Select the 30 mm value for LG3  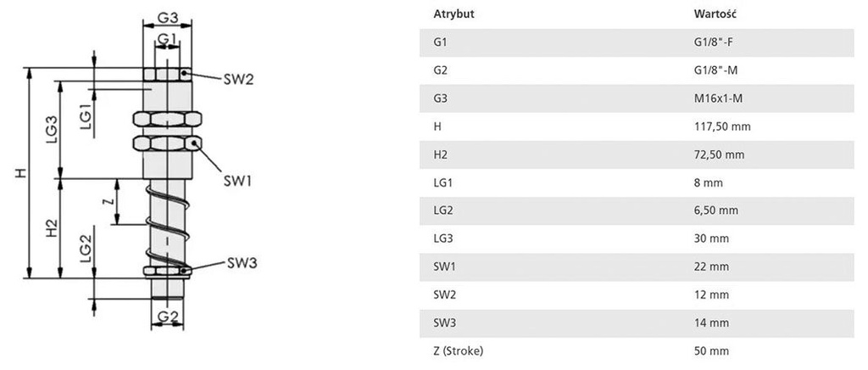711,238
